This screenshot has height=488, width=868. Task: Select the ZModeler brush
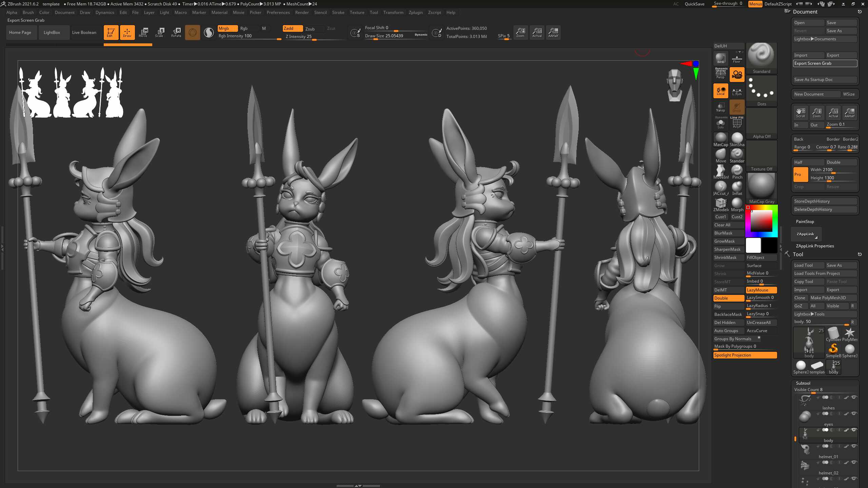721,205
